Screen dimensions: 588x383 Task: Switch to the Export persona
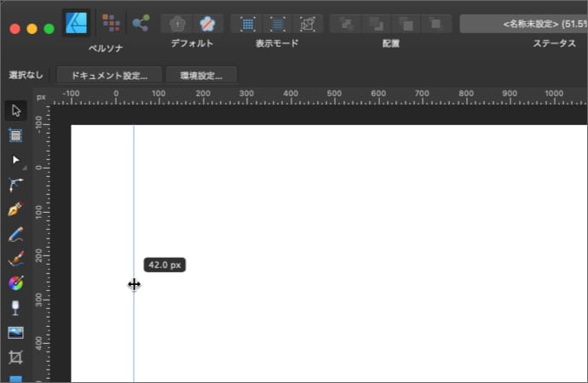coord(141,23)
